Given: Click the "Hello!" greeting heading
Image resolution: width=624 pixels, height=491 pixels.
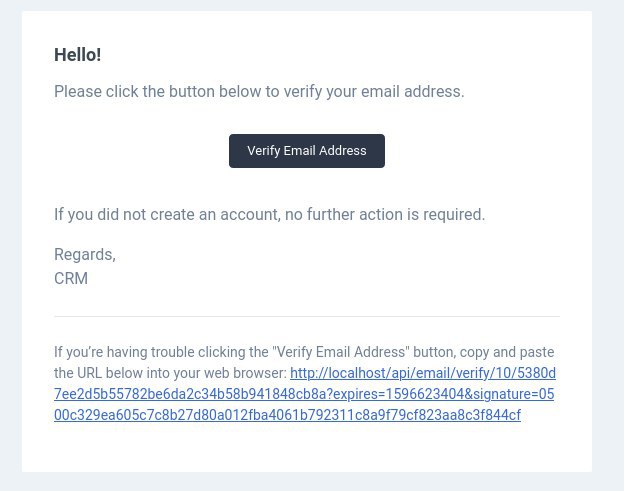Looking at the screenshot, I should click(x=77, y=55).
